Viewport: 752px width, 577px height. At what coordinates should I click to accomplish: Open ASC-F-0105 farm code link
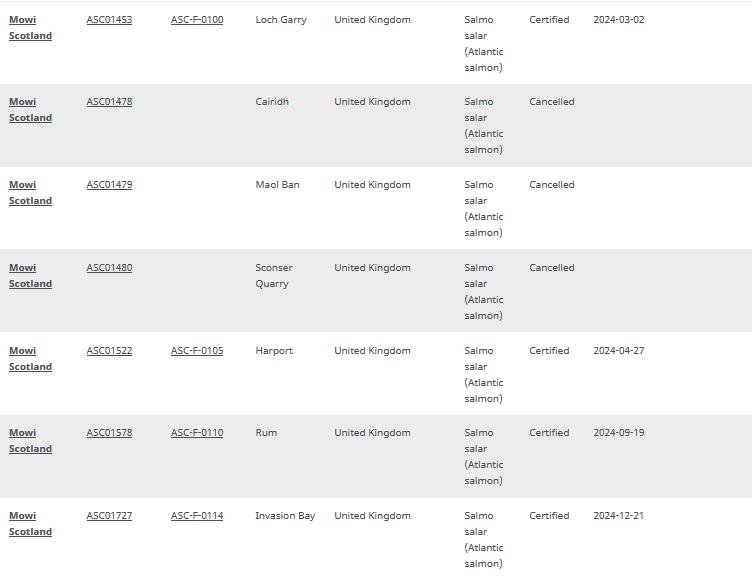(197, 351)
